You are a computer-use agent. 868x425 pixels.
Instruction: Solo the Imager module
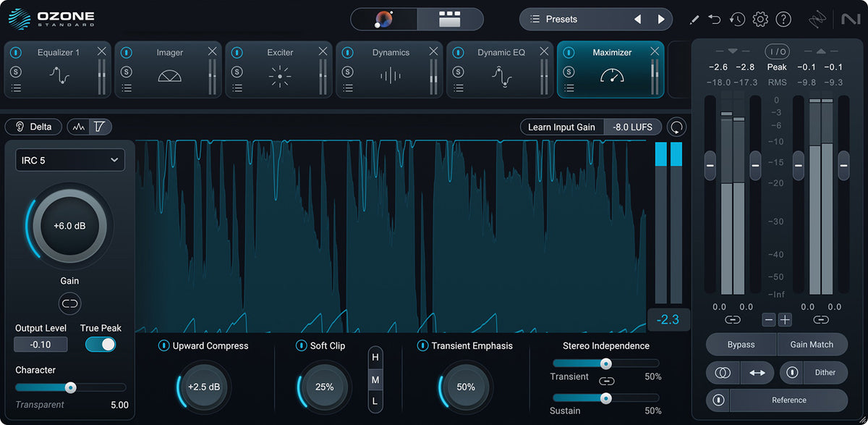pos(127,72)
